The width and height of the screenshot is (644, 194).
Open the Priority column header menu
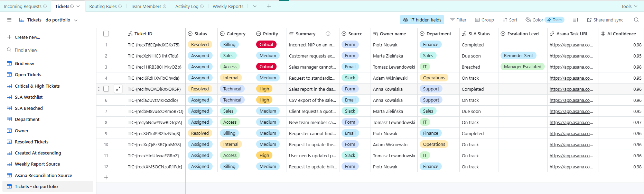tap(270, 34)
